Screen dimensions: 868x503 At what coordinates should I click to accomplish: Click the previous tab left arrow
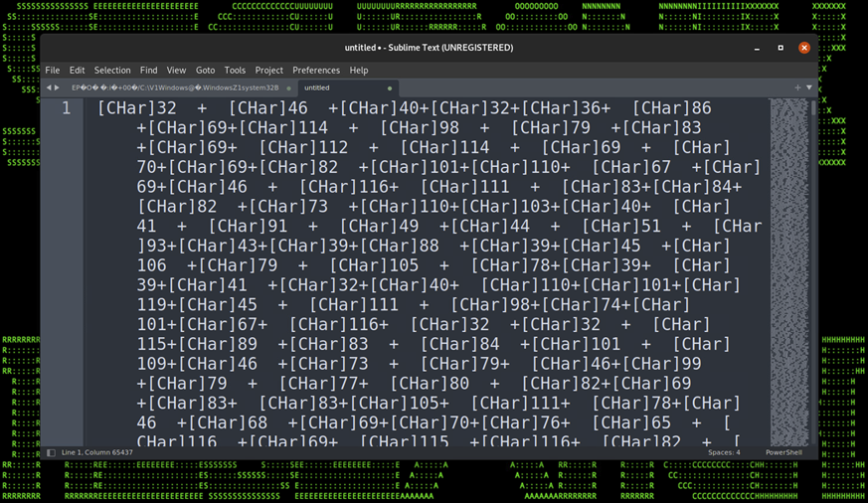tap(49, 87)
